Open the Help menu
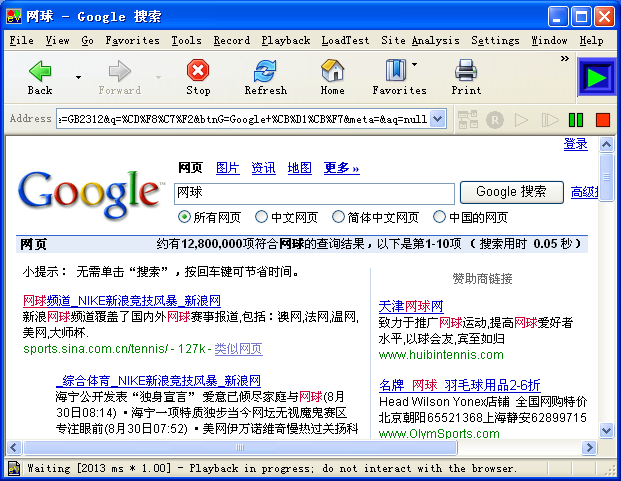This screenshot has width=621, height=481. click(x=591, y=40)
